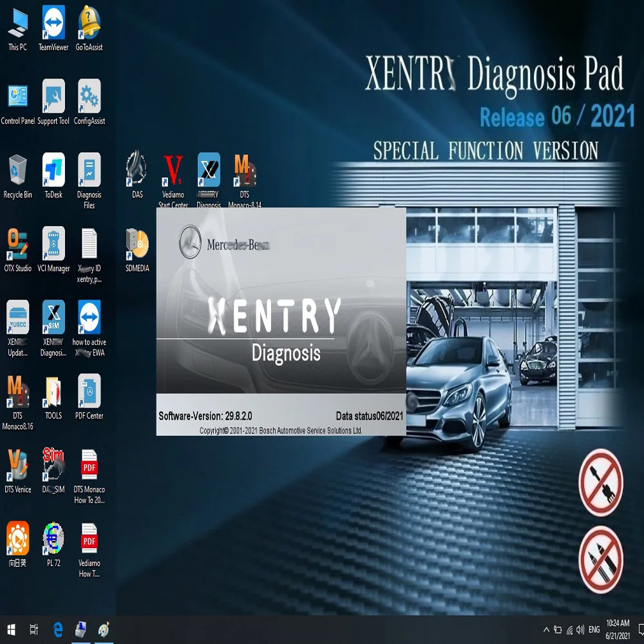The width and height of the screenshot is (644, 644).
Task: Open 'how to active Xentry EWA' shortcut
Action: coord(89,328)
